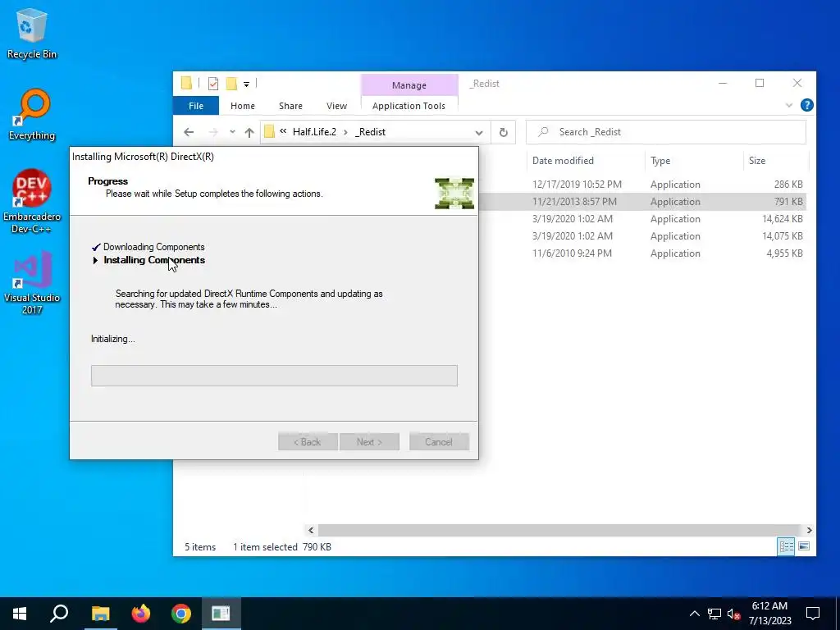This screenshot has width=840, height=630.
Task: Go up one folder level in Explorer
Action: coord(249,132)
